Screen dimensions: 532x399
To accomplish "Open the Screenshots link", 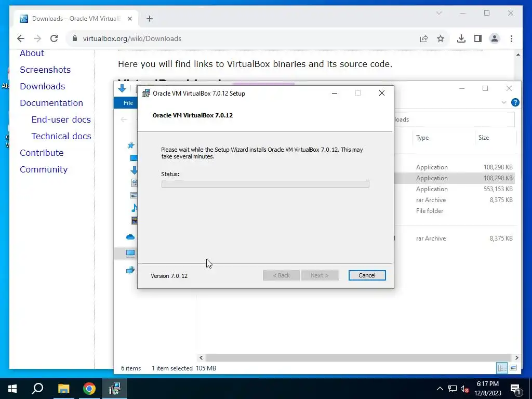I will coord(45,70).
